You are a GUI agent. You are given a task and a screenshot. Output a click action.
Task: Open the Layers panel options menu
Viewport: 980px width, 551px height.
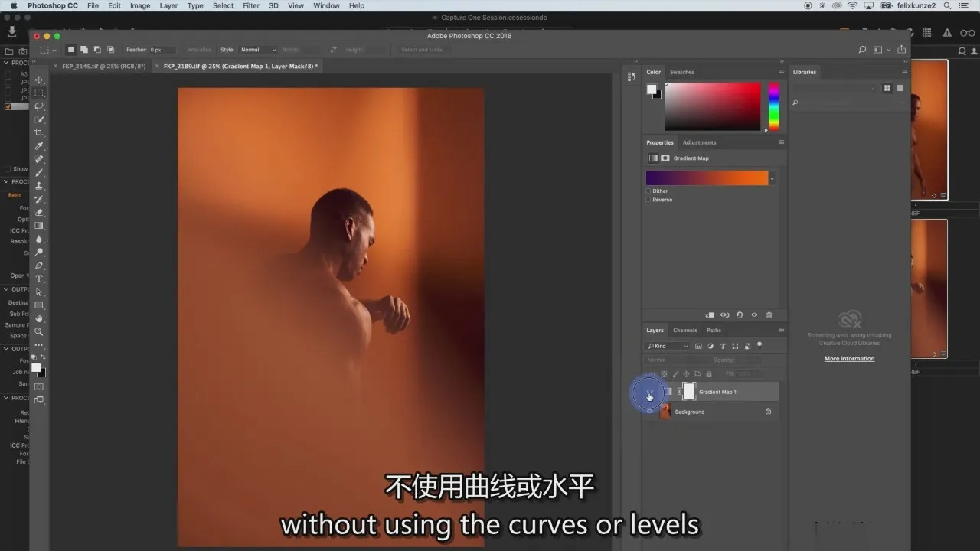781,331
